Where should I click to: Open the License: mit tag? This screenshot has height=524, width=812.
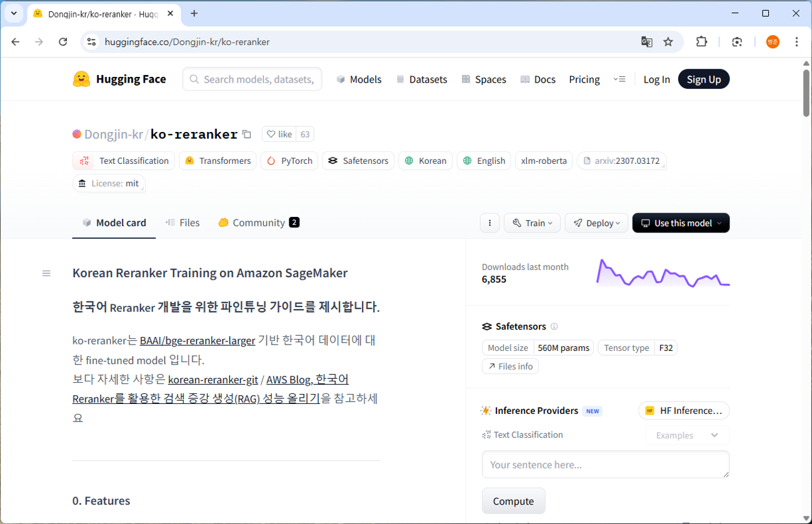pyautogui.click(x=109, y=183)
